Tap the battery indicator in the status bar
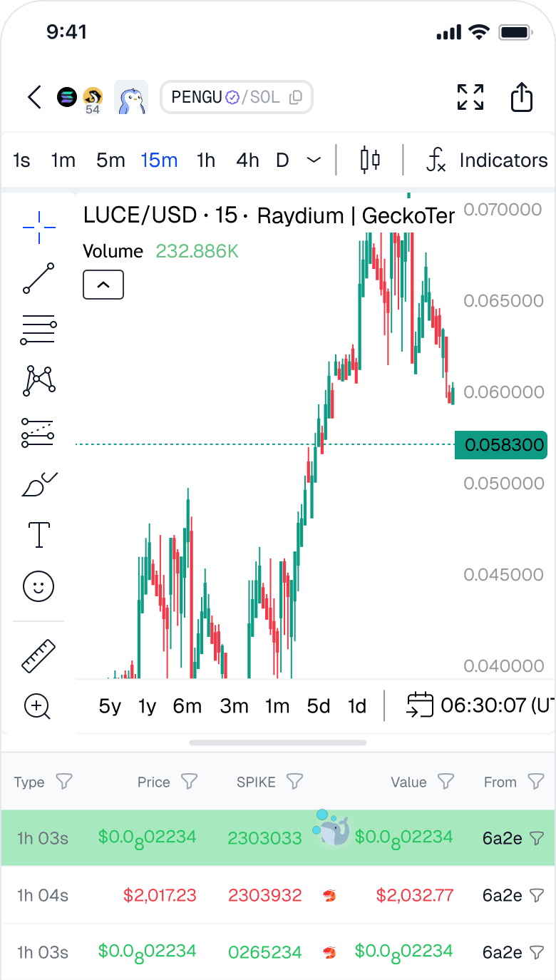Screen dimensions: 556x980 [516, 32]
